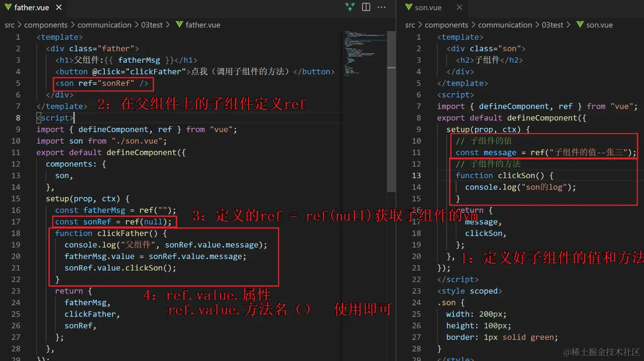Screen dimensions: 644x361
Task: Click 'sonRef.value.clickSon();' line
Action: (121, 268)
